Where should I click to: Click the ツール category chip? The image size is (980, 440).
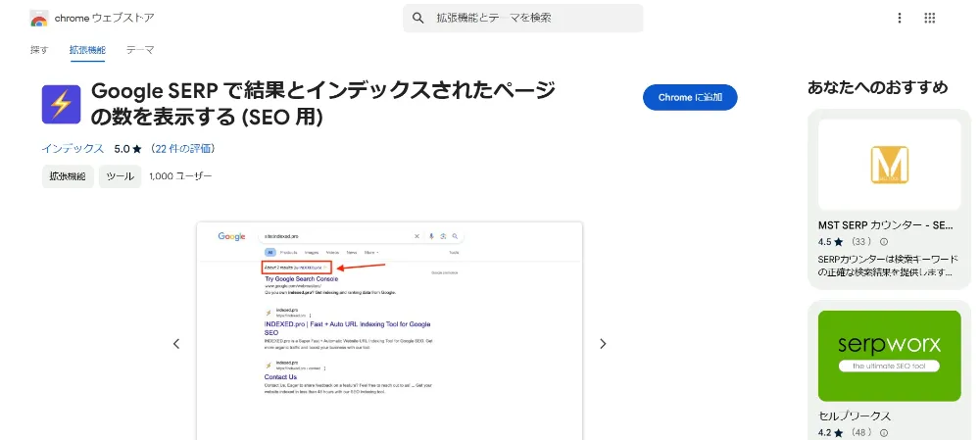click(120, 176)
